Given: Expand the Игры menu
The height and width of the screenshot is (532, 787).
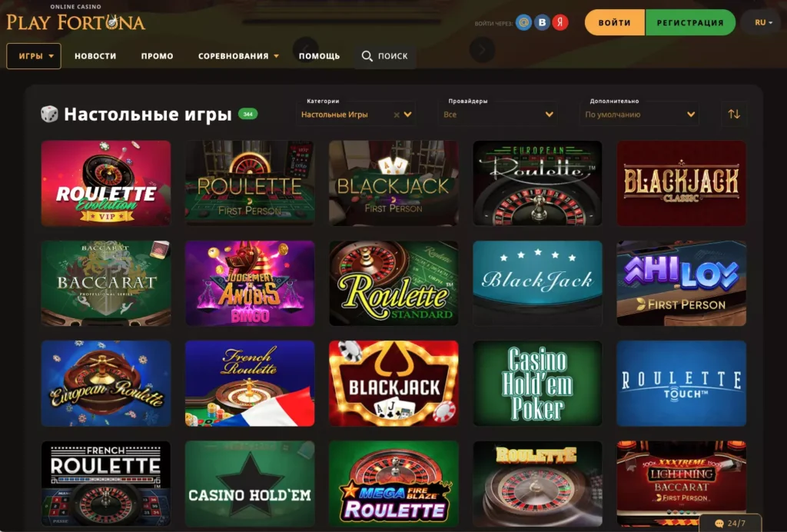Looking at the screenshot, I should click(34, 56).
